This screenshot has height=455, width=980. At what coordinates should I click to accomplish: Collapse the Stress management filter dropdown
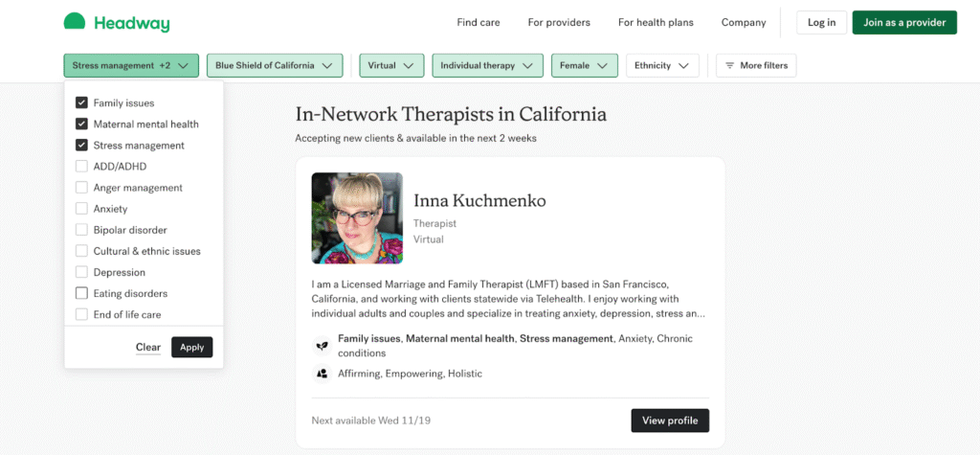(131, 65)
